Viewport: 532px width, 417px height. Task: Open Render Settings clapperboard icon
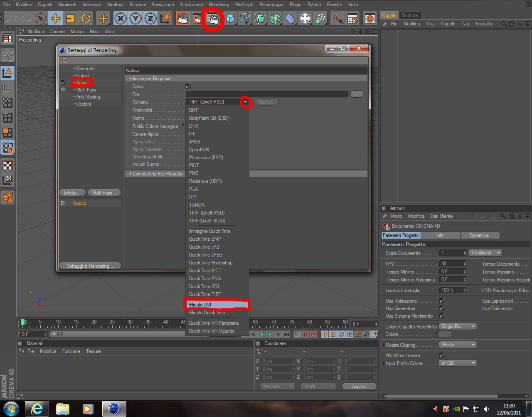213,19
